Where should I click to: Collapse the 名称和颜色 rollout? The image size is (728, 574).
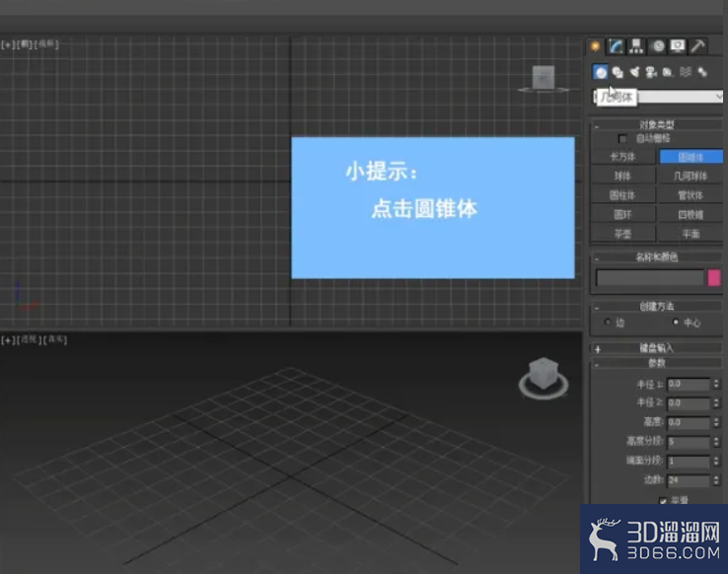pos(656,256)
